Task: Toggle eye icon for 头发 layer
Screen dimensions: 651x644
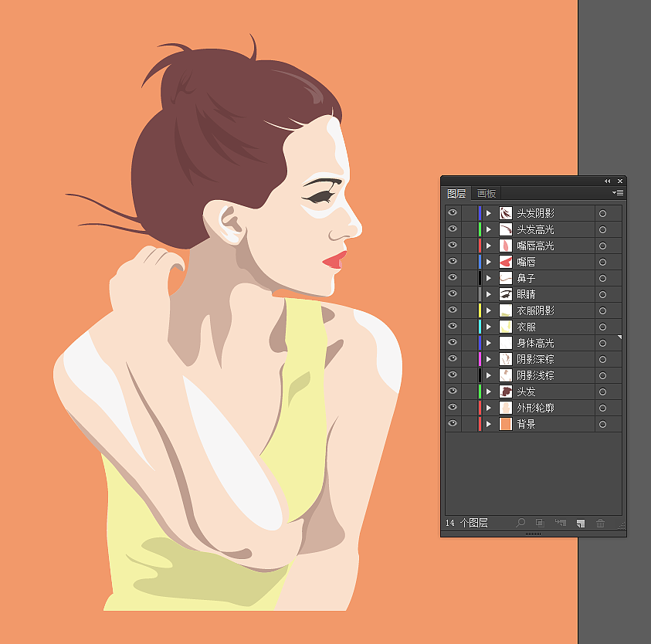Action: [x=453, y=391]
